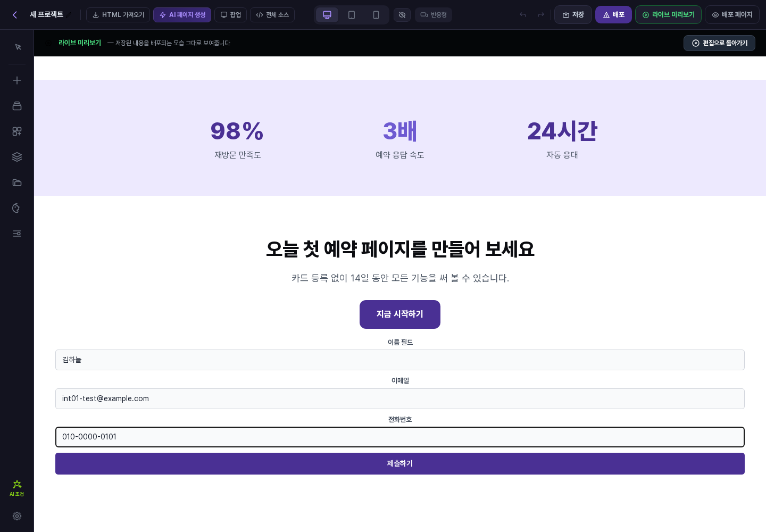The width and height of the screenshot is (766, 532).
Task: Open the stacked sections icon in sidebar
Action: point(17,106)
